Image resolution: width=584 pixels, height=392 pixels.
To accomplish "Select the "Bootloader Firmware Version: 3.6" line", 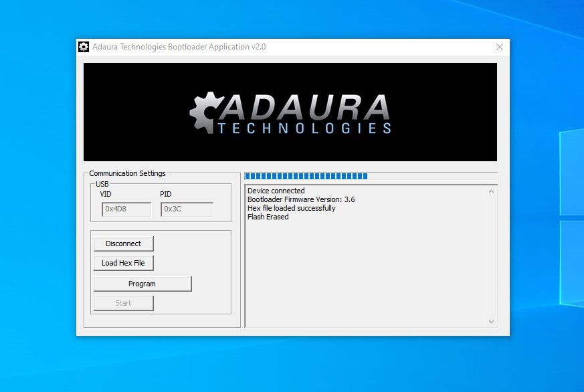I will (x=301, y=199).
